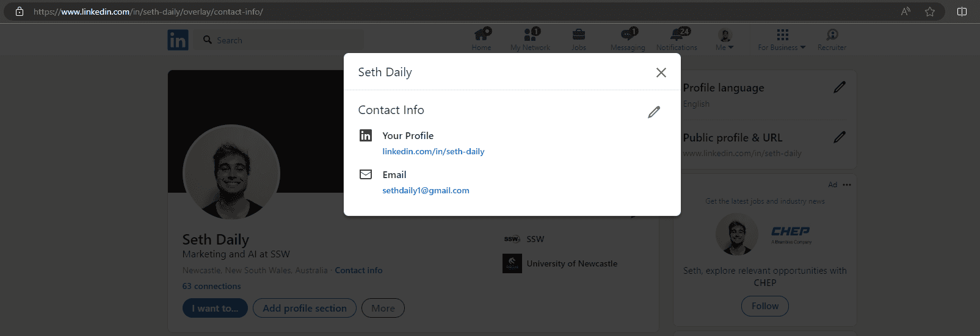Viewport: 980px width, 336px height.
Task: Open Messaging icon in navbar
Action: coord(628,35)
